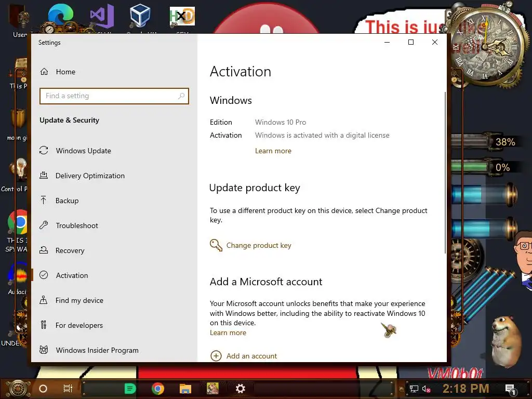Open HxD desktop icon
Viewport: 532px width, 399px height.
(182, 17)
